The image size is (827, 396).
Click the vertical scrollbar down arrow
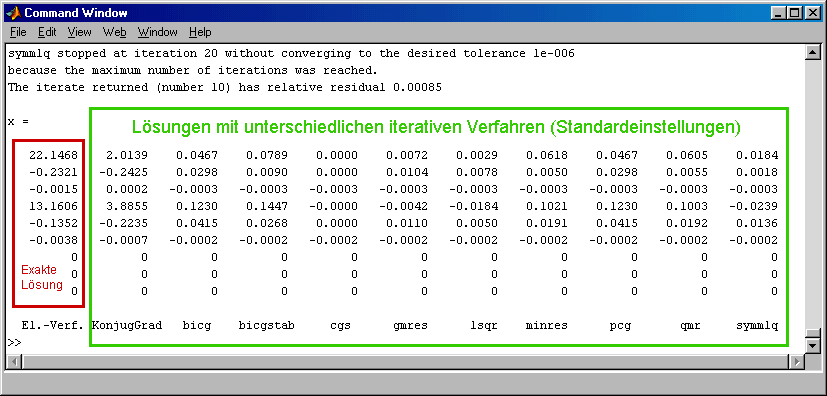[813, 345]
